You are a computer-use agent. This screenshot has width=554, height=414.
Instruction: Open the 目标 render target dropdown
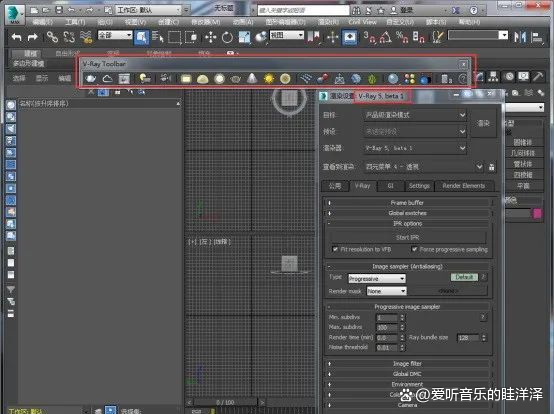[415, 115]
